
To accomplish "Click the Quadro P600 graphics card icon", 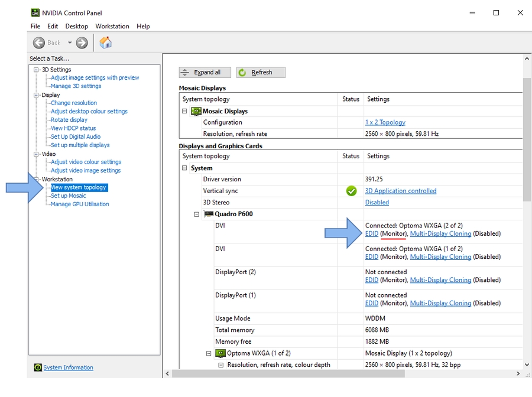I will pyautogui.click(x=209, y=214).
